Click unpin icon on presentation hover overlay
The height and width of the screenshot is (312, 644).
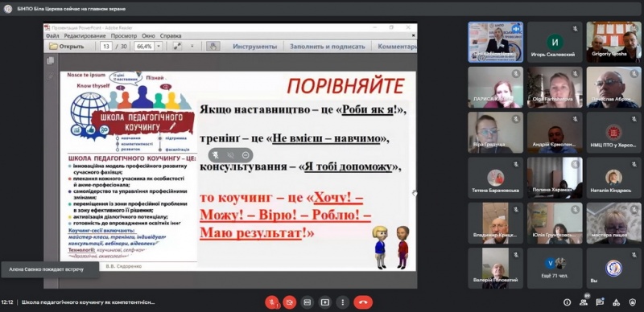pos(231,155)
